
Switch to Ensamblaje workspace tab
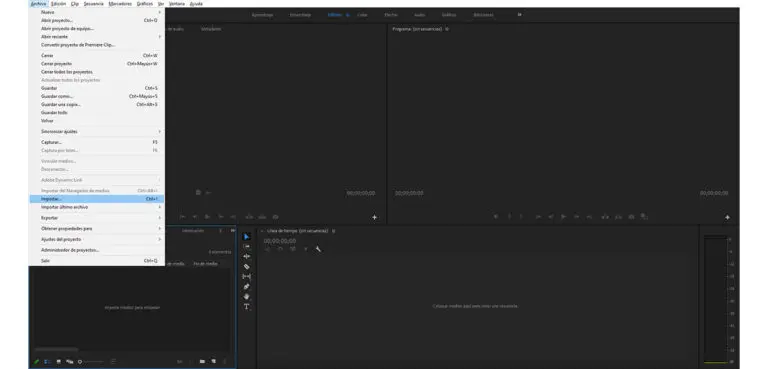300,15
